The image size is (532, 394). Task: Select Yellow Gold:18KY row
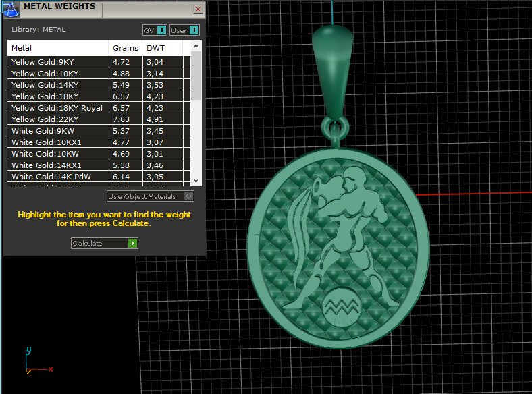point(99,96)
